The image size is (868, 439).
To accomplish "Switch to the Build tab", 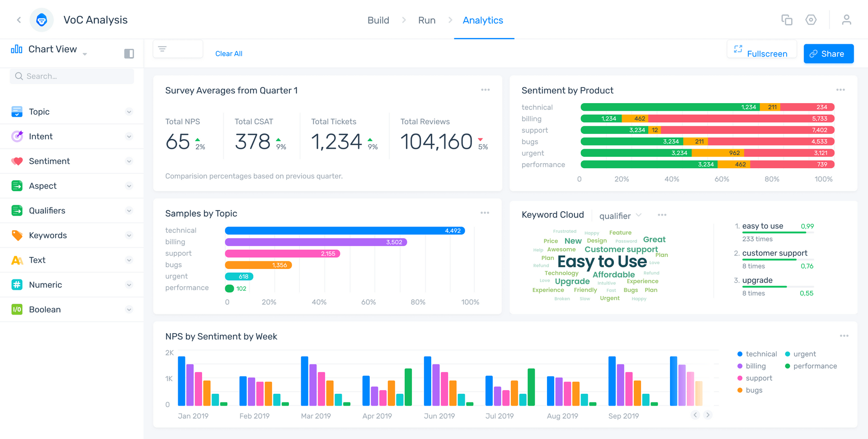I will [x=378, y=20].
